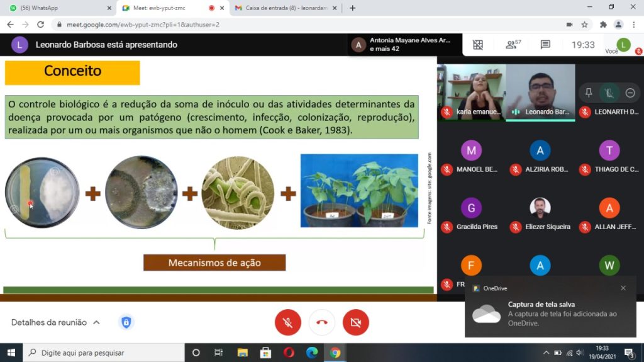Screen dimensions: 644x362
Task: Click the grid layout icon in top bar
Action: point(478,45)
